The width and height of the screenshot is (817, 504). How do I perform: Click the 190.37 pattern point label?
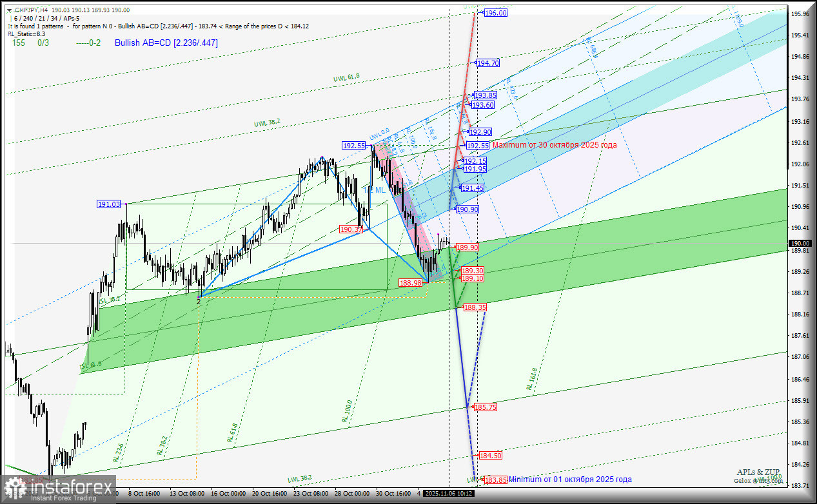(x=351, y=229)
